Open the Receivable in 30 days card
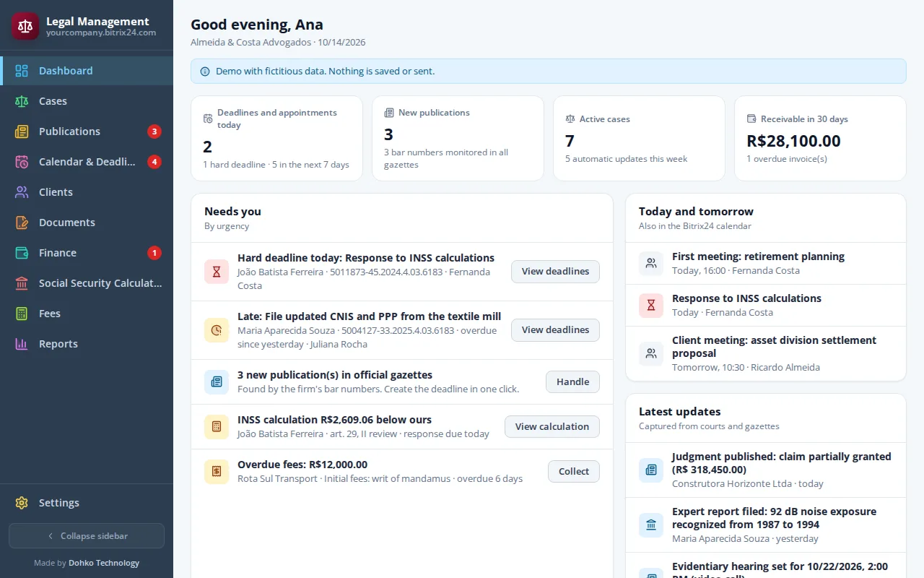The width and height of the screenshot is (924, 578). point(820,139)
